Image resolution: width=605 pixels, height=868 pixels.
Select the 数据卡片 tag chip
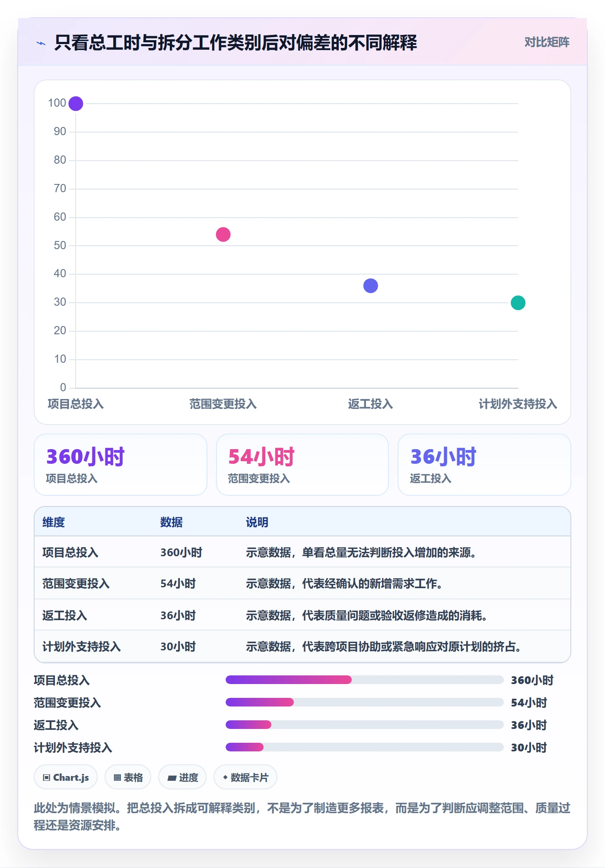pos(245,777)
